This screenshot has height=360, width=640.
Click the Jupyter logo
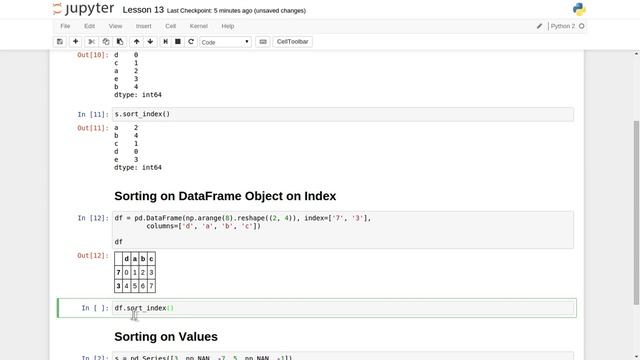tap(84, 9)
